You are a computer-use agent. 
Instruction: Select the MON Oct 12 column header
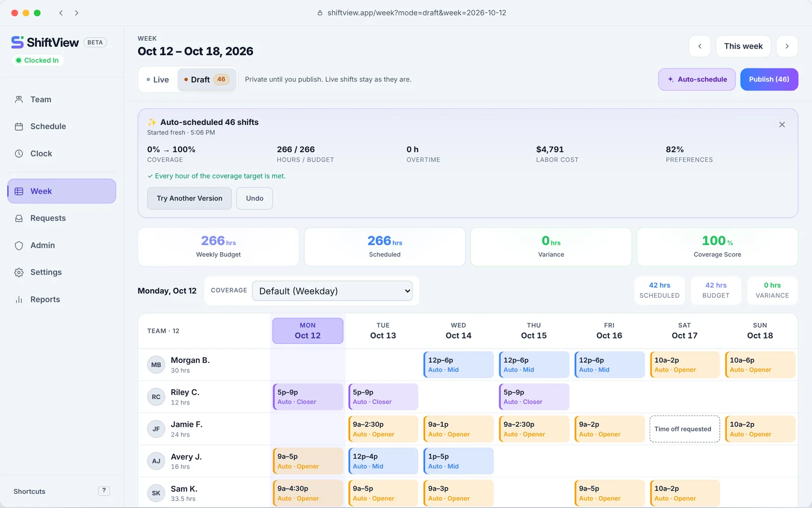(x=308, y=331)
